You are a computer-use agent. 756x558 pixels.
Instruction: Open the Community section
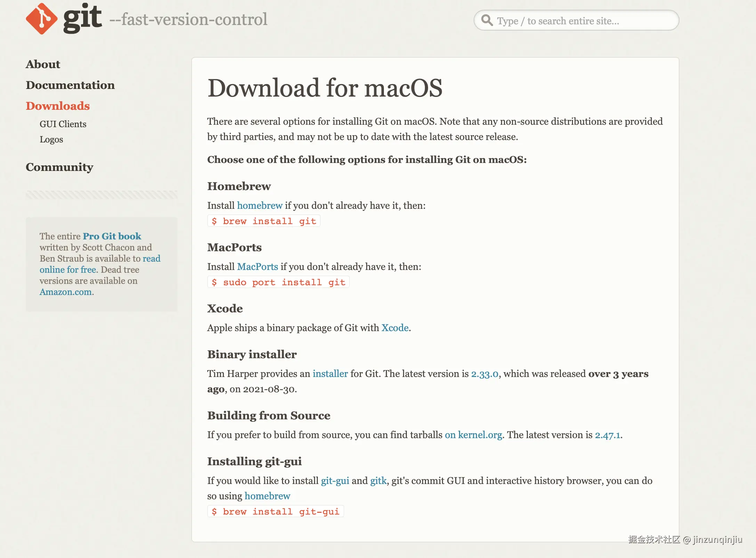coord(59,167)
